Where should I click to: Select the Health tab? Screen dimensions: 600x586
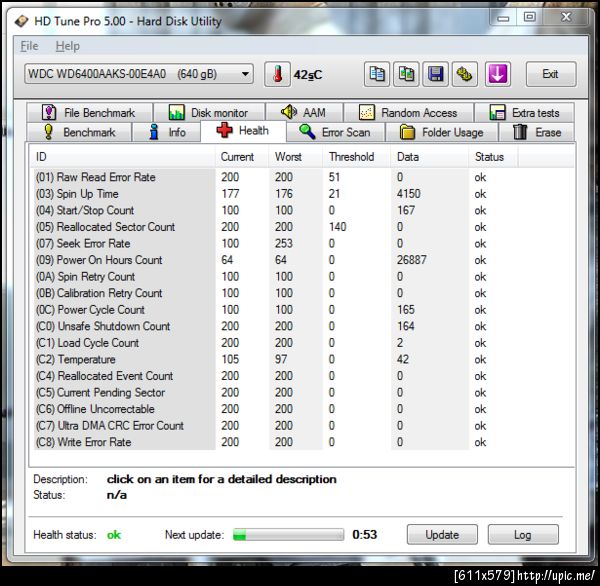(x=243, y=131)
